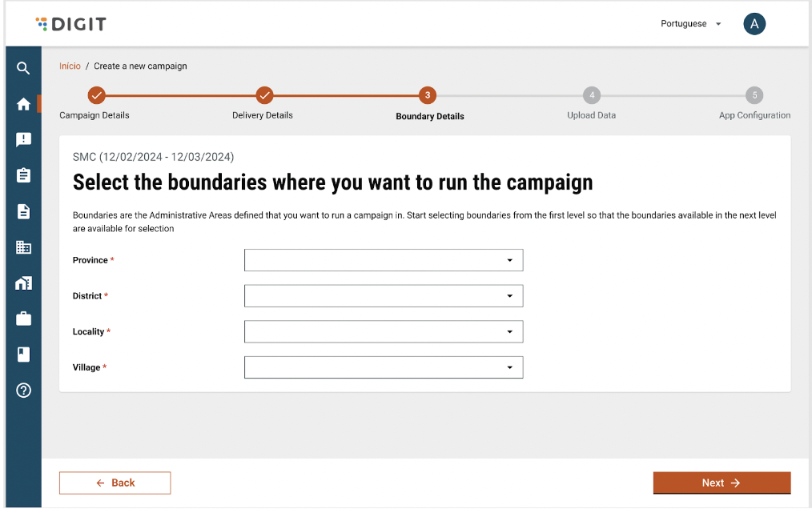Jump to the Delivery Details step
Viewport: 812px width, 509px height.
pyautogui.click(x=264, y=96)
